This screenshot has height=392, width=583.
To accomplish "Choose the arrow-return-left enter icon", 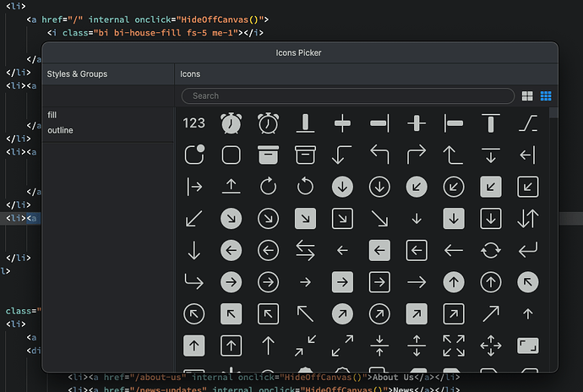I will [528, 249].
